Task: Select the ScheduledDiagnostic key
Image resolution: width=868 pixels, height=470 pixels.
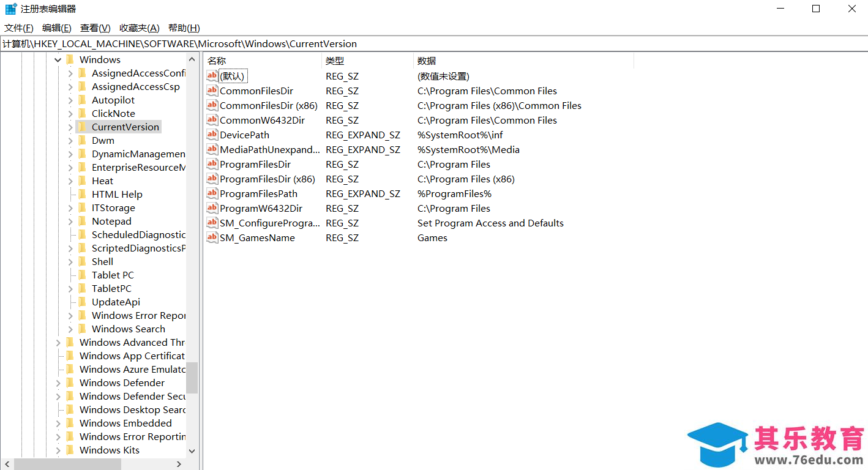Action: 139,234
